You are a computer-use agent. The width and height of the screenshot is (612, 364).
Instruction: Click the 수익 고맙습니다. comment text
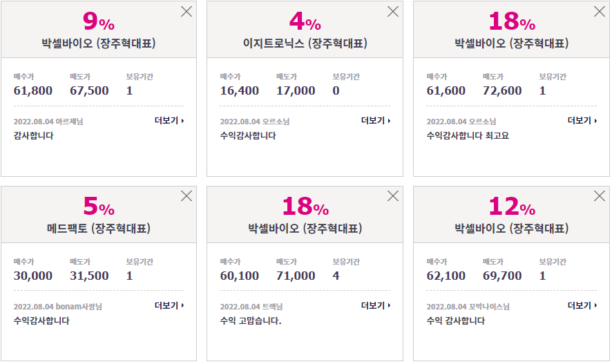click(251, 320)
